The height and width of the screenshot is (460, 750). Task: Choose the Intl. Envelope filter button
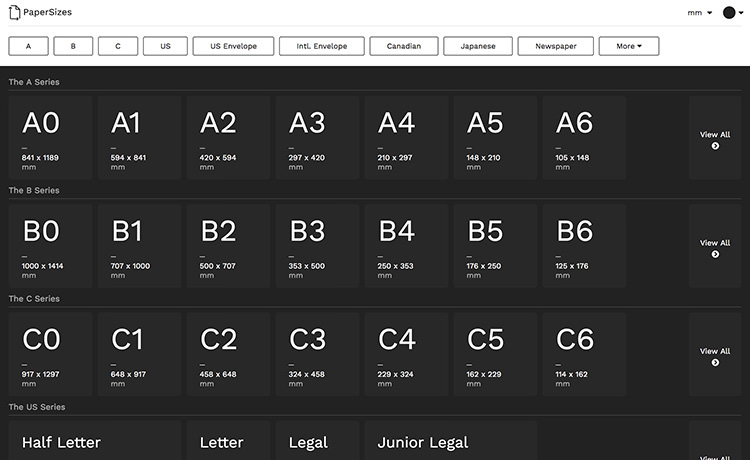pos(321,46)
